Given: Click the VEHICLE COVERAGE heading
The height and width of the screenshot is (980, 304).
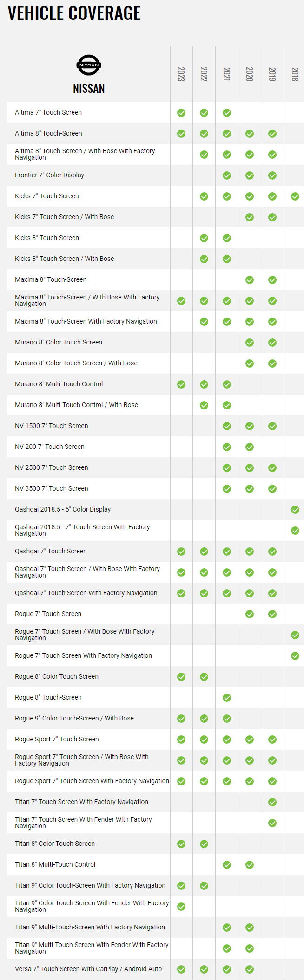Looking at the screenshot, I should pyautogui.click(x=74, y=13).
